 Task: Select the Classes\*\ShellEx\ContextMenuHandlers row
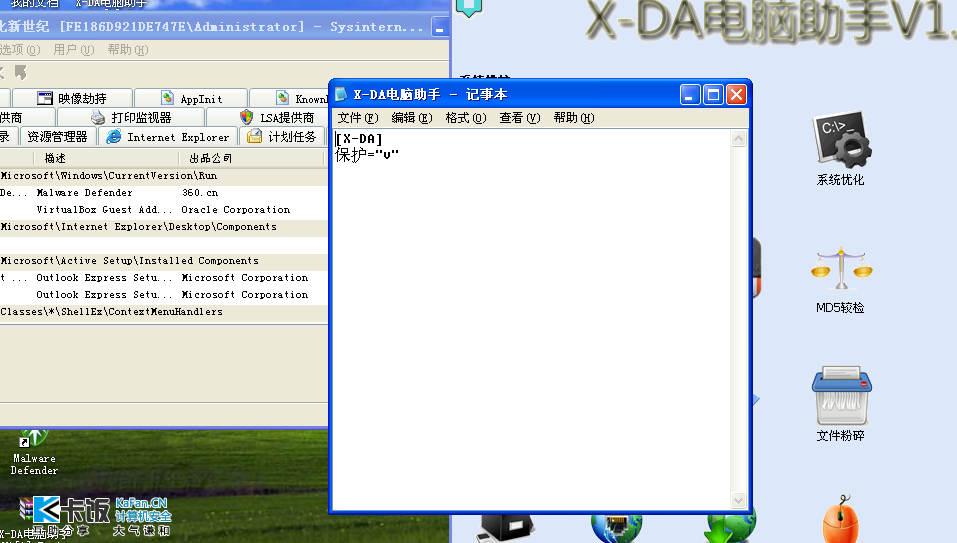pyautogui.click(x=164, y=312)
